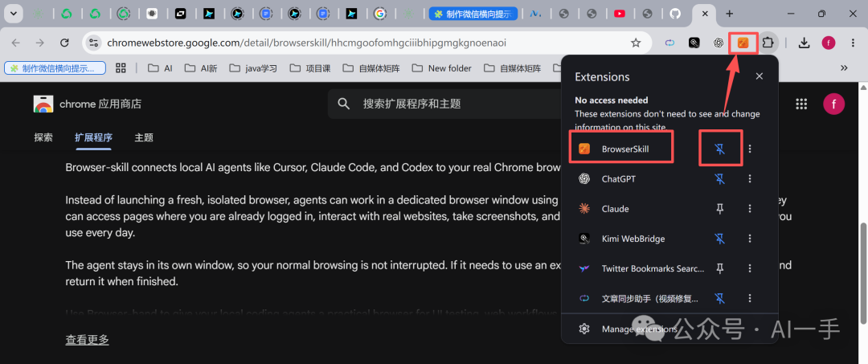Unpin ChatGPT from the toolbar
The image size is (868, 364).
coord(719,178)
